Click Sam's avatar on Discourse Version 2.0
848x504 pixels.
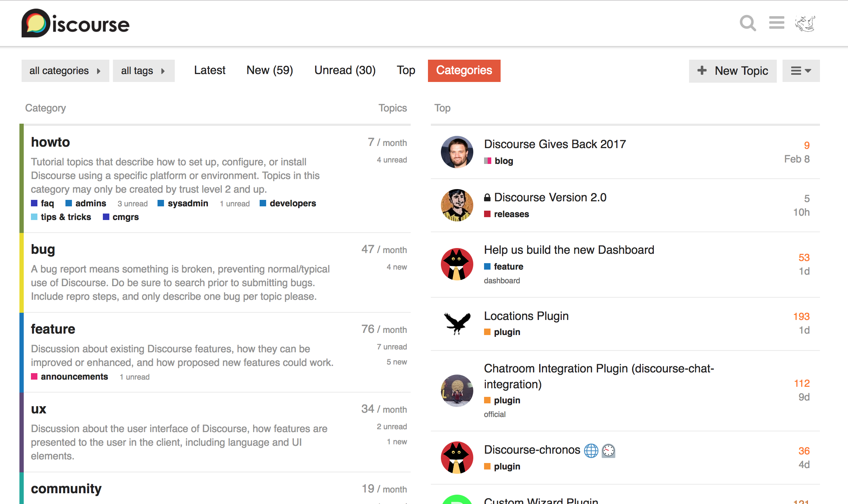[456, 205]
